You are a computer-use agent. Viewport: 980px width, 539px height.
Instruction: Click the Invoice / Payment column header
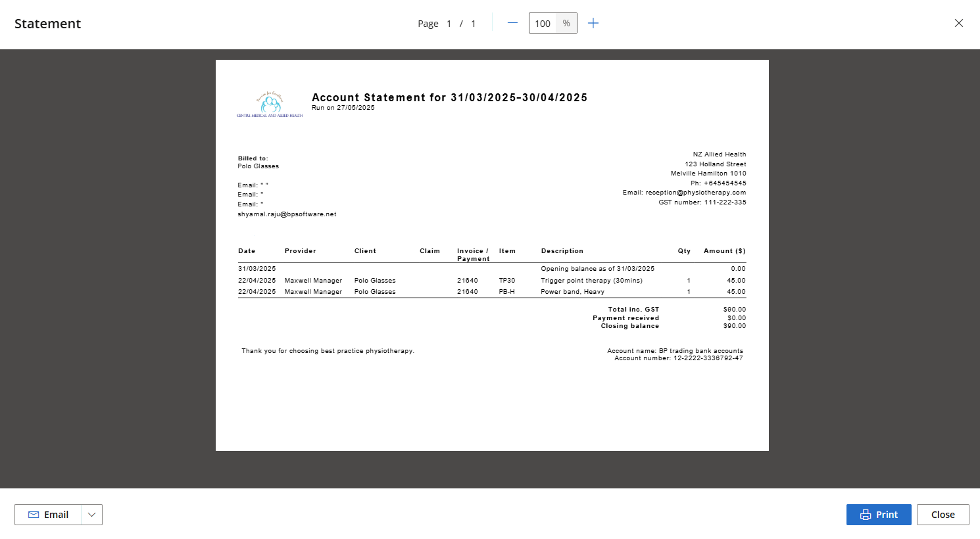[474, 255]
